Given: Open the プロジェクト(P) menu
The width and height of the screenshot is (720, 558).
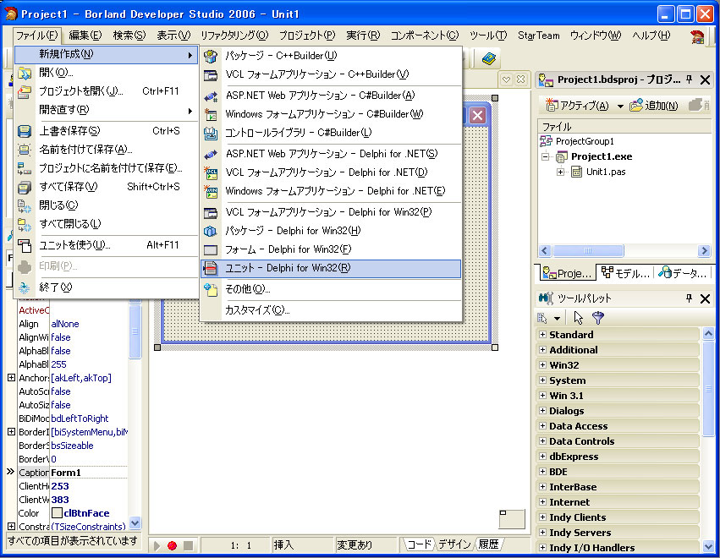Looking at the screenshot, I should 307,35.
